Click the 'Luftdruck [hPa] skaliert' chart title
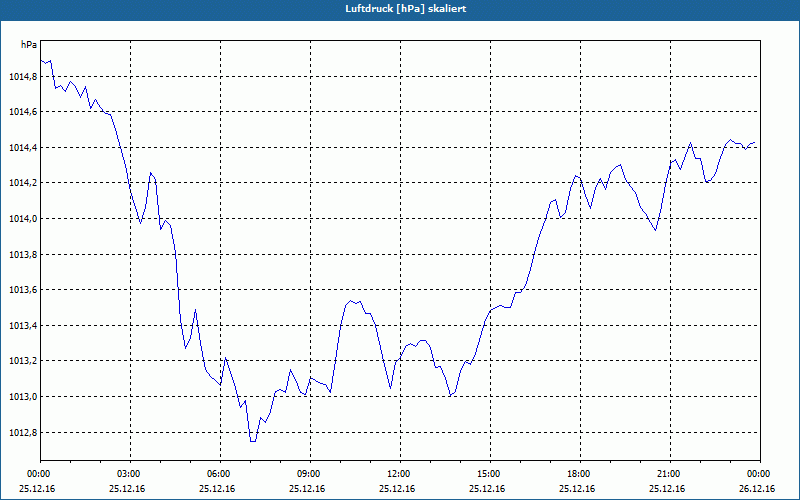800x500 pixels. (x=405, y=9)
